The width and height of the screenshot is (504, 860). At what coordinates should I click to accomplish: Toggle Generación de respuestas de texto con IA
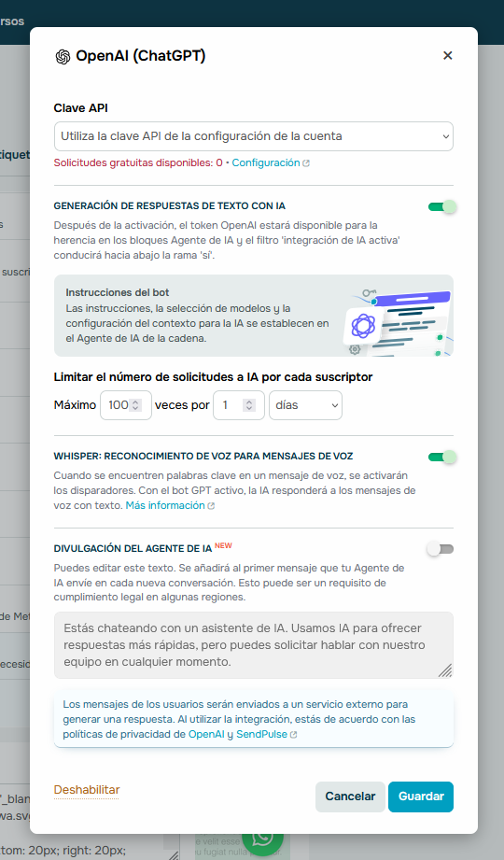point(442,206)
